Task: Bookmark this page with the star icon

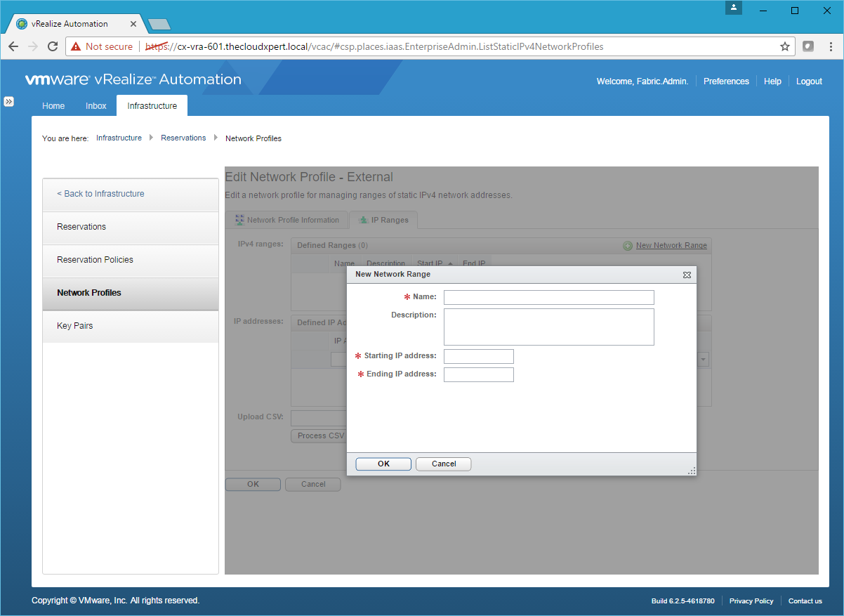Action: tap(784, 47)
